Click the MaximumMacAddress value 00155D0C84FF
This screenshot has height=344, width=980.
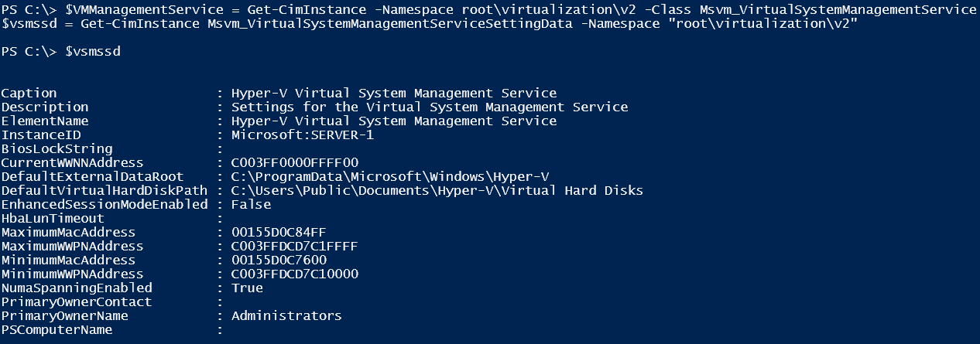tap(279, 233)
